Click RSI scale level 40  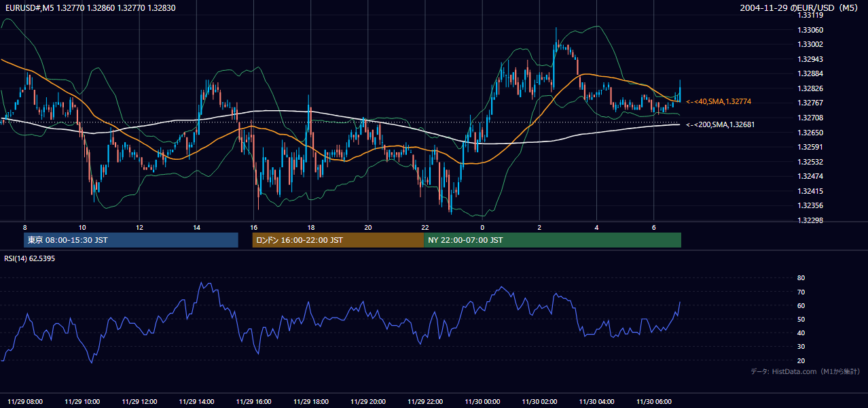[x=801, y=333]
